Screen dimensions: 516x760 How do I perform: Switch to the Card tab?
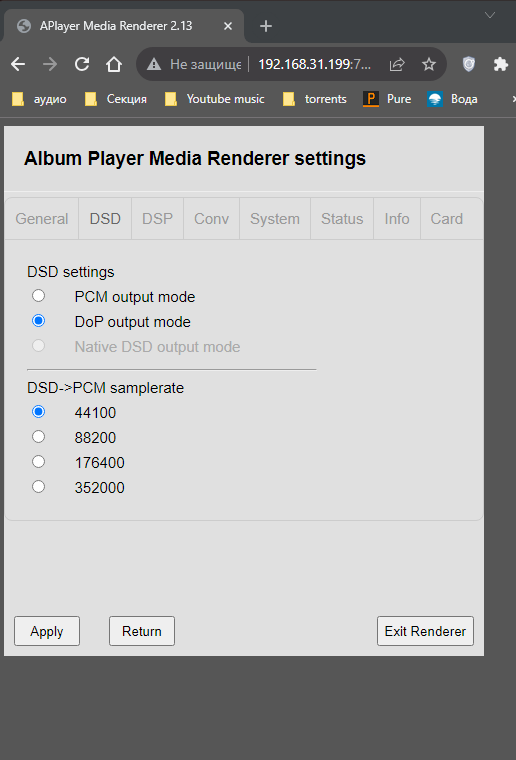447,219
